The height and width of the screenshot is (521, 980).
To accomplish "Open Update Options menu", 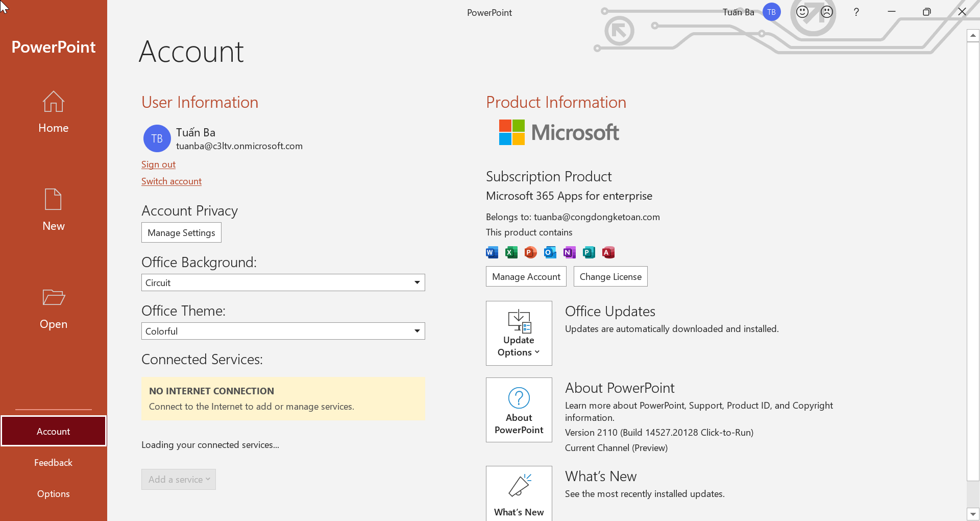I will 519,333.
